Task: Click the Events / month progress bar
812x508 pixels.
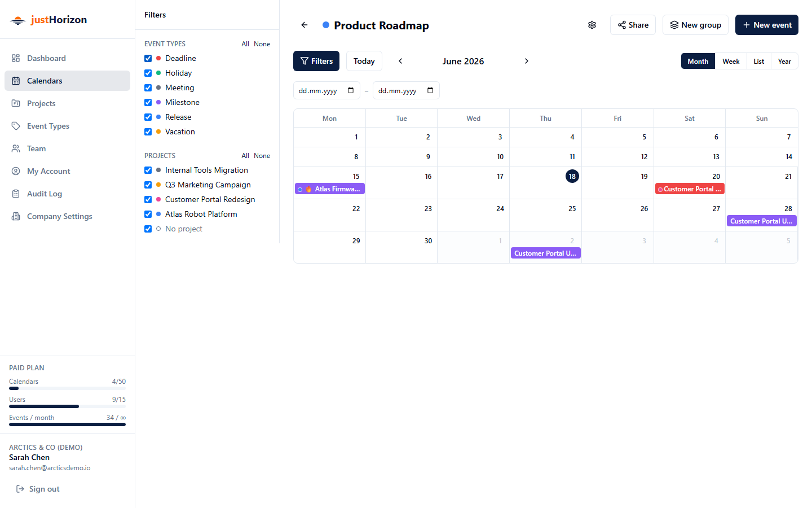Action: [67, 424]
